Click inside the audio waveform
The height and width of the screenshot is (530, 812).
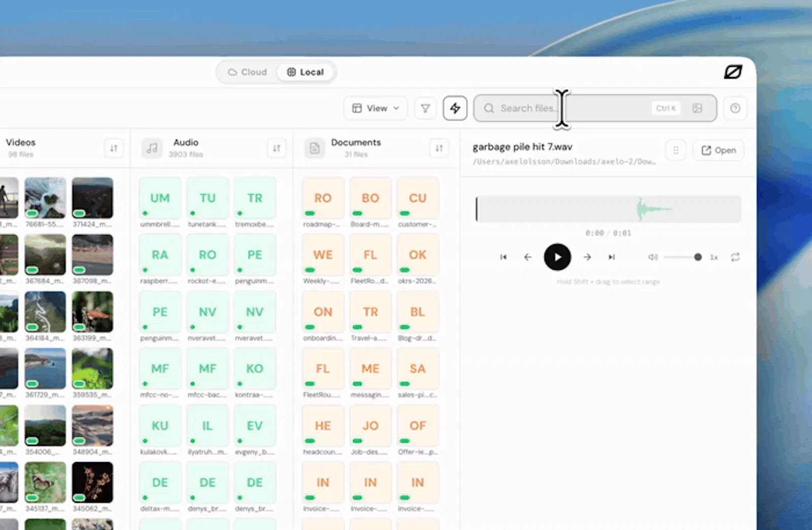coord(608,209)
